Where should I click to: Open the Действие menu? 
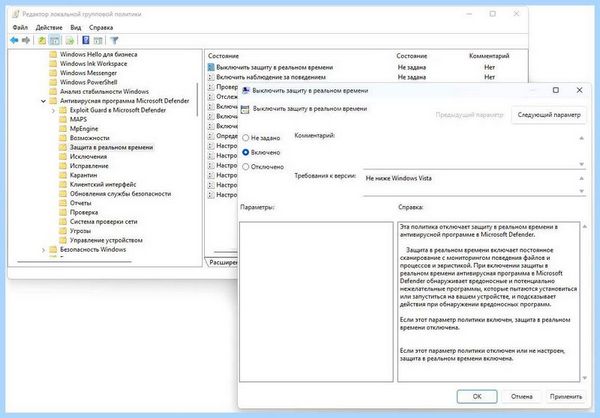(49, 28)
